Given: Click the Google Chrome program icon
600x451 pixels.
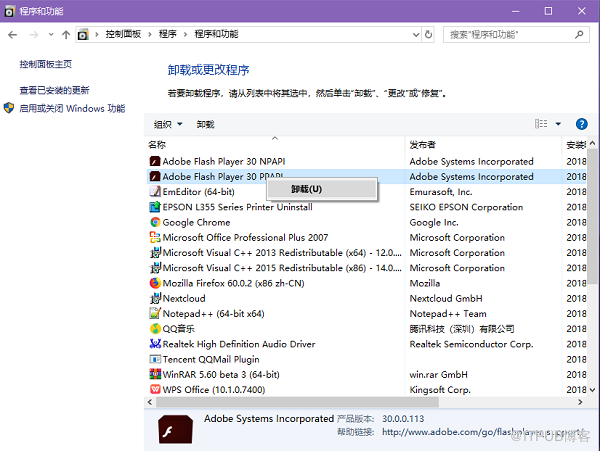Looking at the screenshot, I should coord(155,223).
